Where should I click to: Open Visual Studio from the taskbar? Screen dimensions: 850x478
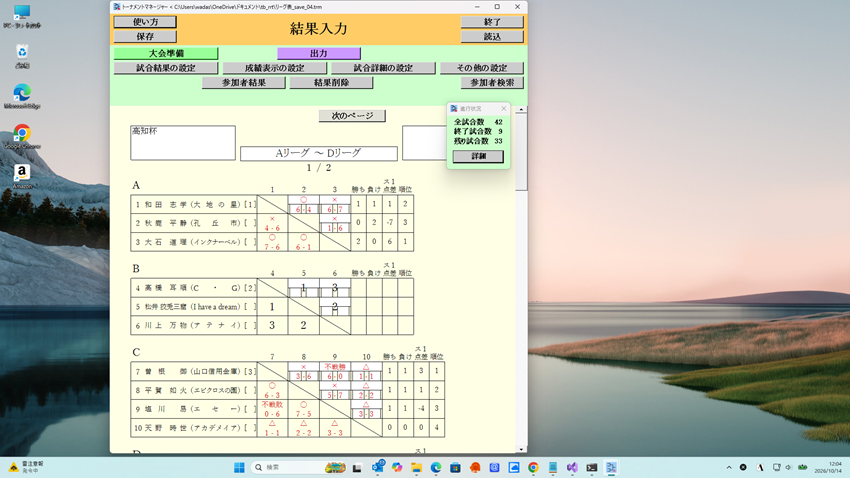pos(572,467)
